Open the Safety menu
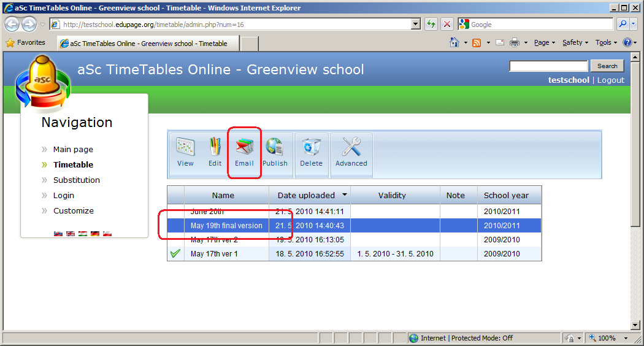This screenshot has width=644, height=346. coord(575,42)
